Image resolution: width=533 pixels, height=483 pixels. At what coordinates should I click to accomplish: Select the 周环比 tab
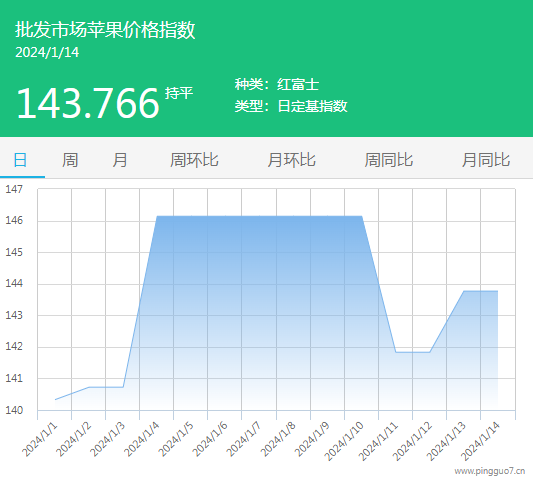[194, 160]
